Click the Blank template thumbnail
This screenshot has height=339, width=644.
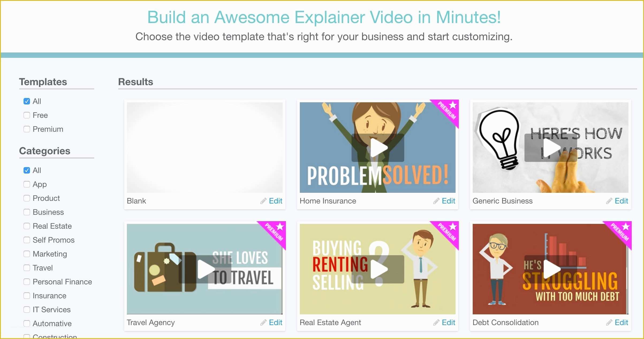(x=204, y=147)
